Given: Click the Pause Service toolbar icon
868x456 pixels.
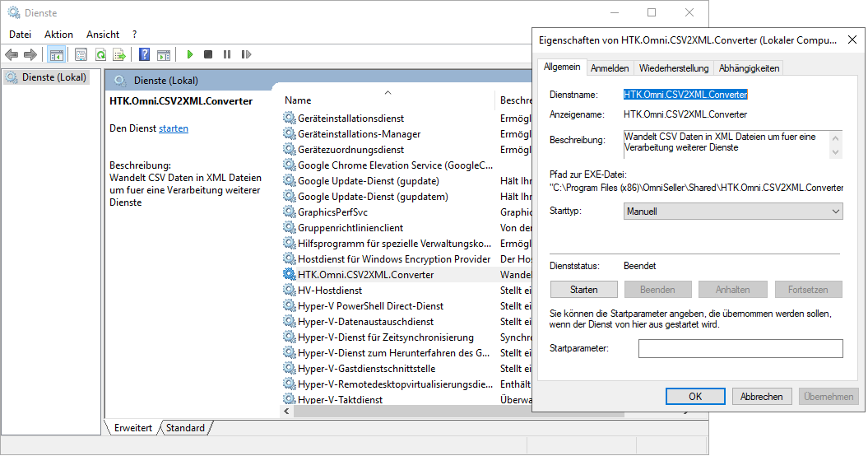Looking at the screenshot, I should click(x=227, y=54).
